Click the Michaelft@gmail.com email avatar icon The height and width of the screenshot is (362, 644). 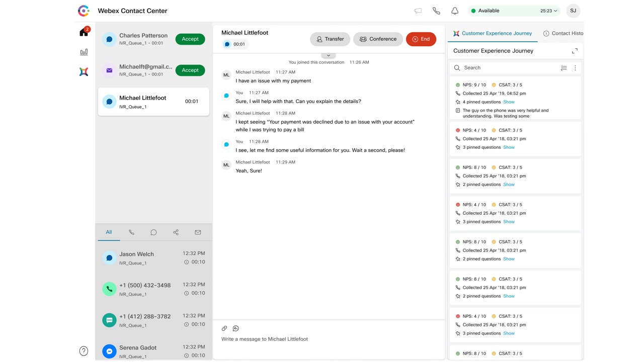(109, 70)
